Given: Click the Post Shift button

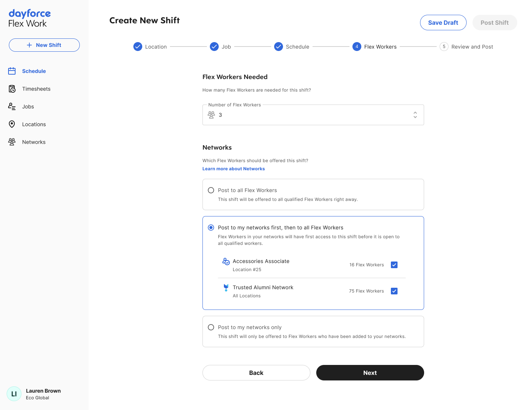Looking at the screenshot, I should click(495, 23).
